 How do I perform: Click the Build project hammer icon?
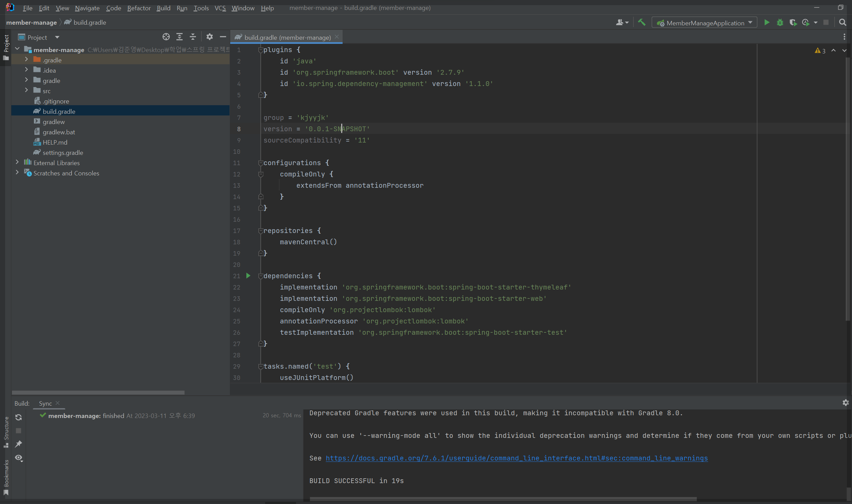point(642,23)
